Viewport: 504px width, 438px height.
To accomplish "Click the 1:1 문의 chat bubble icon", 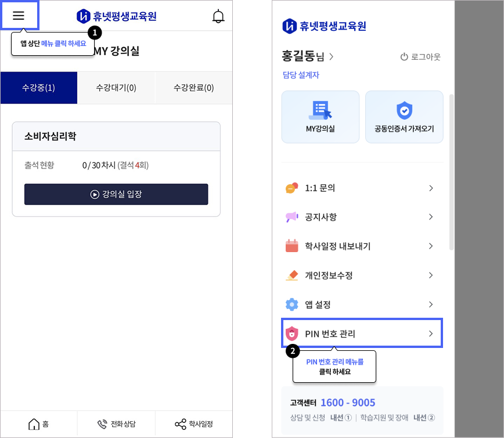I will tap(291, 188).
